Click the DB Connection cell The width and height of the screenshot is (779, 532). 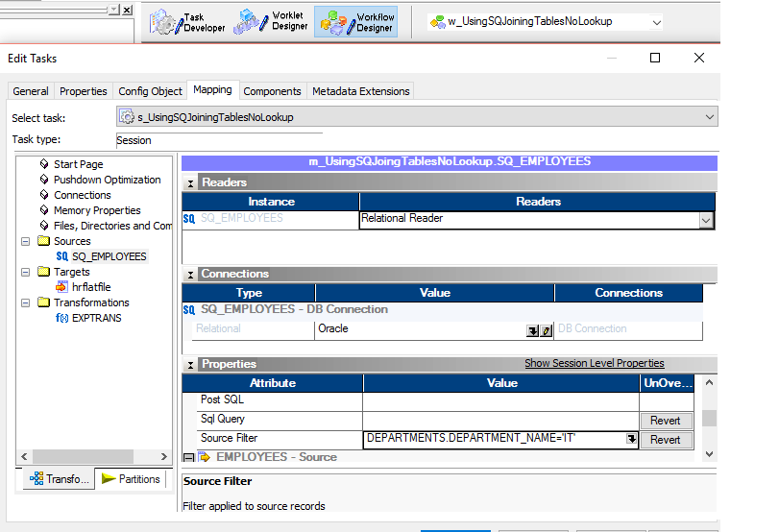tap(628, 329)
